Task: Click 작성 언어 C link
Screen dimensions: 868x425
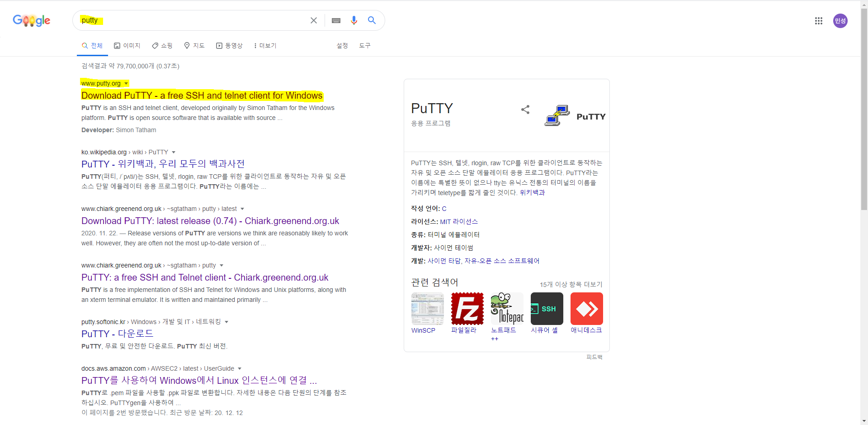Action: pos(444,209)
